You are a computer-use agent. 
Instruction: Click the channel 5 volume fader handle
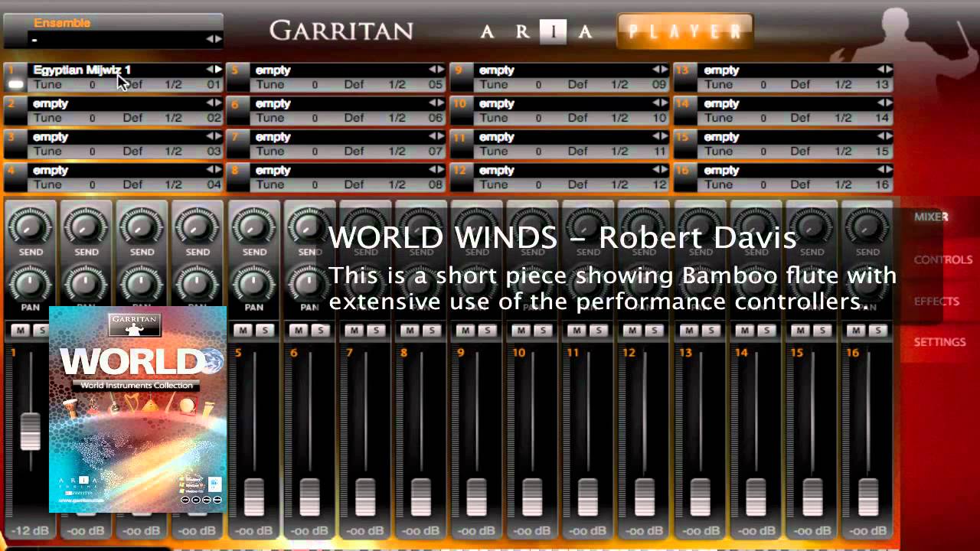253,497
